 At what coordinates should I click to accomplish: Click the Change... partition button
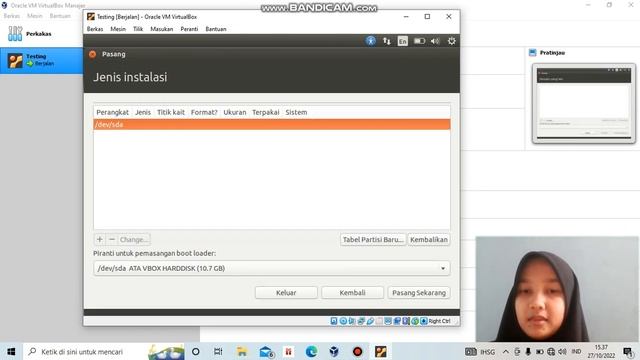[x=134, y=240]
